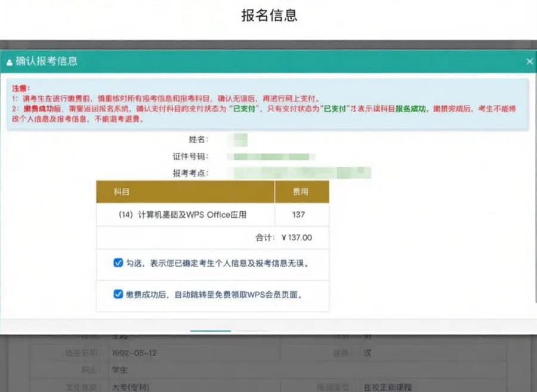Click the 证件号码 label
Screen dimensions: 537x392
point(190,156)
